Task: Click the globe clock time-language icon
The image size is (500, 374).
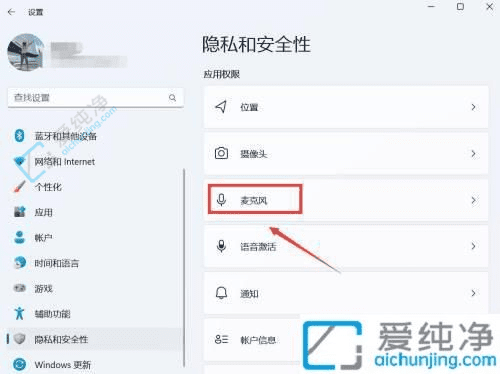Action: pyautogui.click(x=20, y=263)
